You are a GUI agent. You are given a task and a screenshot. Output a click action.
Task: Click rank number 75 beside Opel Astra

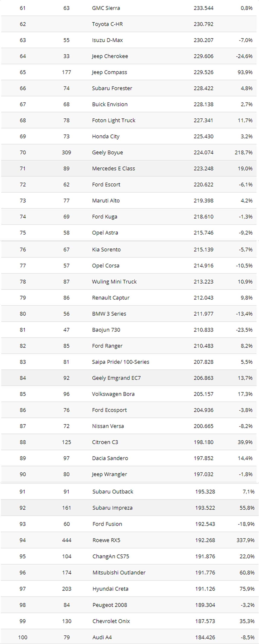point(23,232)
